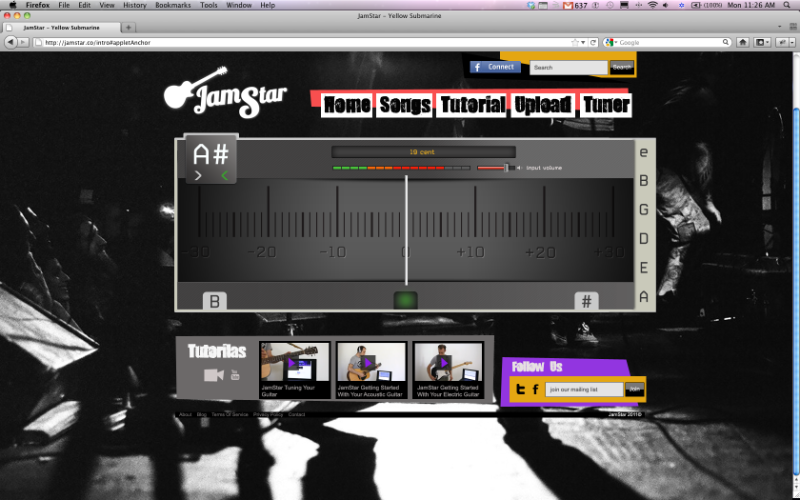Image resolution: width=800 pixels, height=500 pixels.
Task: Click the video camera icon under Tutorilas
Action: pyautogui.click(x=214, y=376)
